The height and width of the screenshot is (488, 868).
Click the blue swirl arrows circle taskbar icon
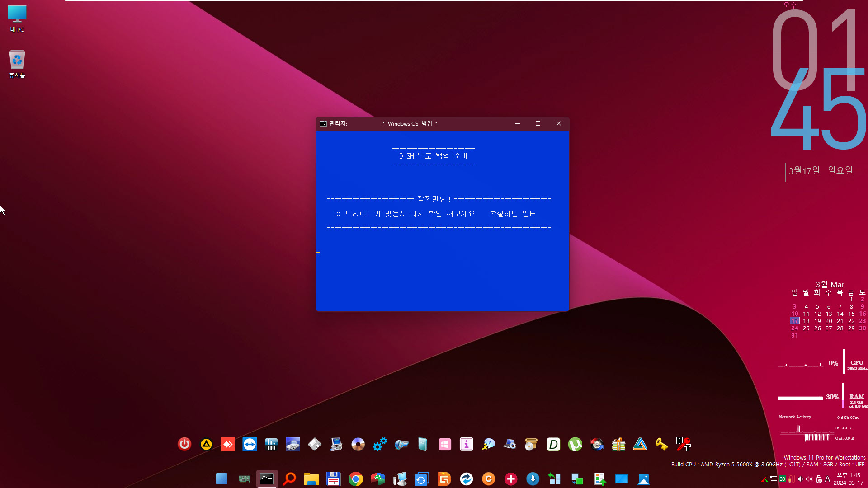[467, 479]
